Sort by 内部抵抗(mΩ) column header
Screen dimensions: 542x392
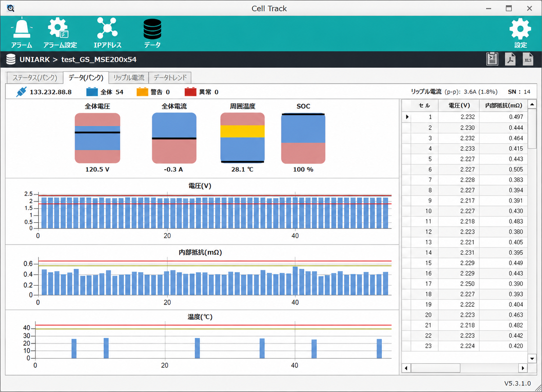coord(503,105)
